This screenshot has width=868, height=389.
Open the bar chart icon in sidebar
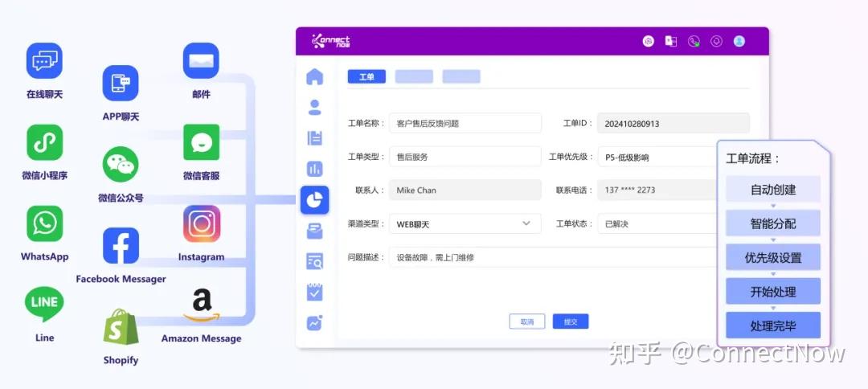(x=314, y=169)
